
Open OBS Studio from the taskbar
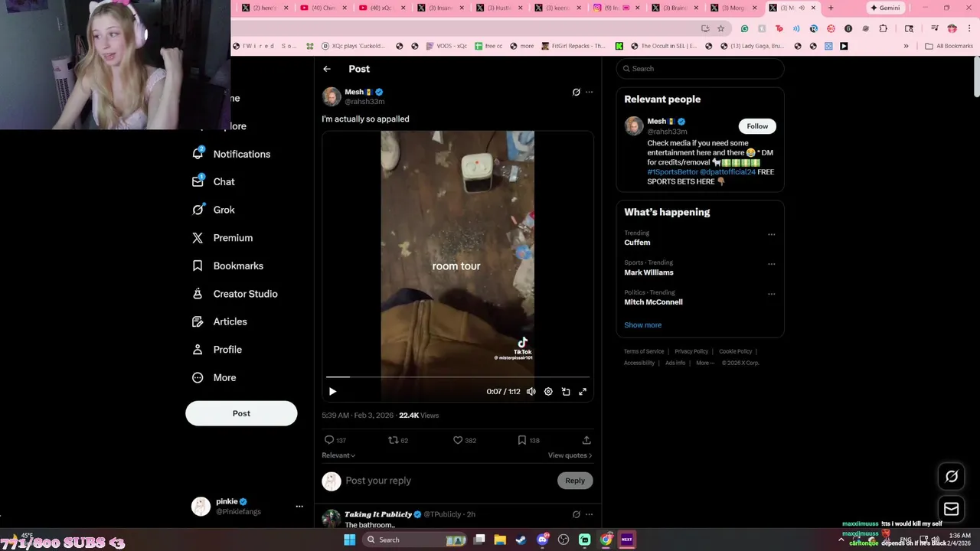563,540
